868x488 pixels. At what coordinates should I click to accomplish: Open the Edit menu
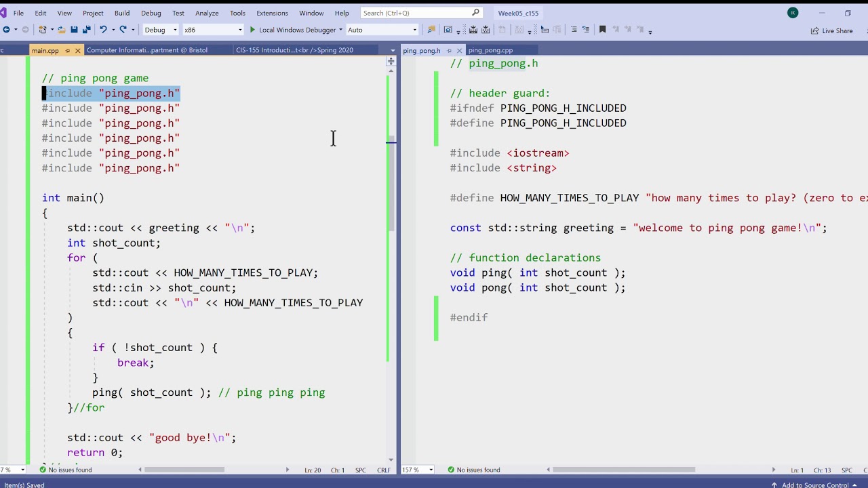point(41,13)
